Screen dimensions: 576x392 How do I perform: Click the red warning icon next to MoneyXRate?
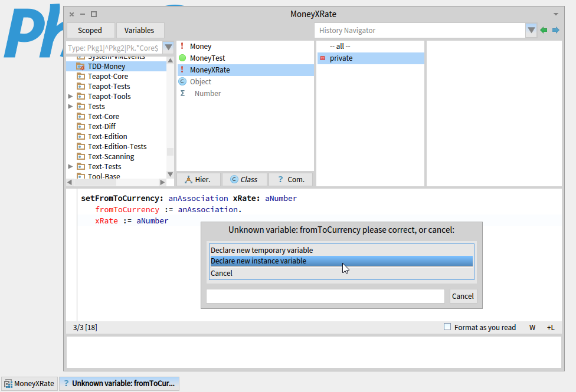(x=182, y=70)
